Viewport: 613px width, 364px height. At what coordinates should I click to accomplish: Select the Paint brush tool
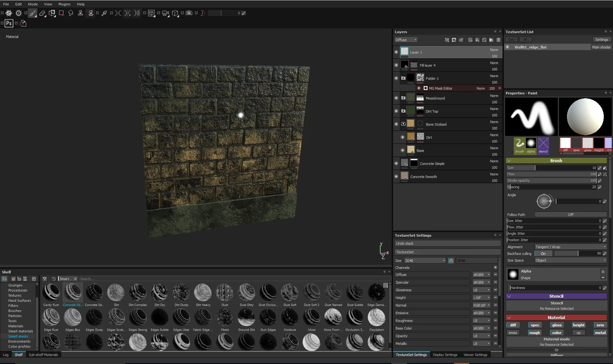[33, 13]
